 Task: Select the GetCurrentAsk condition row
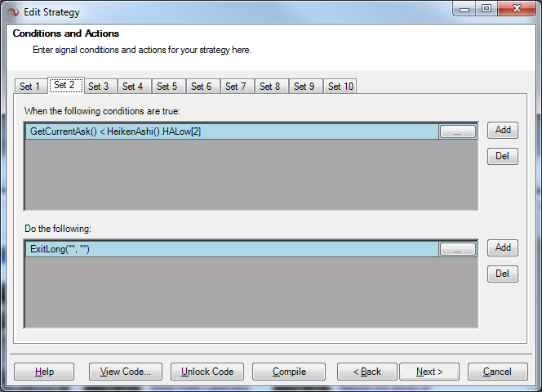tap(229, 131)
